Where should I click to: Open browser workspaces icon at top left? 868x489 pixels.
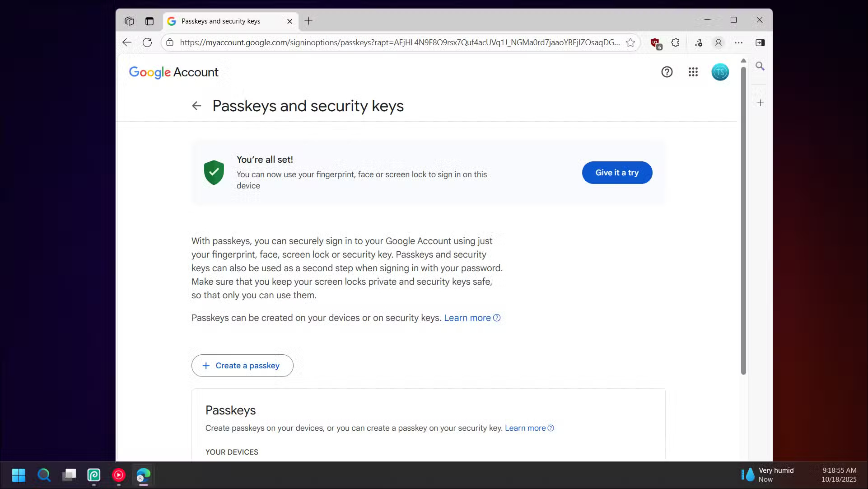click(x=129, y=21)
